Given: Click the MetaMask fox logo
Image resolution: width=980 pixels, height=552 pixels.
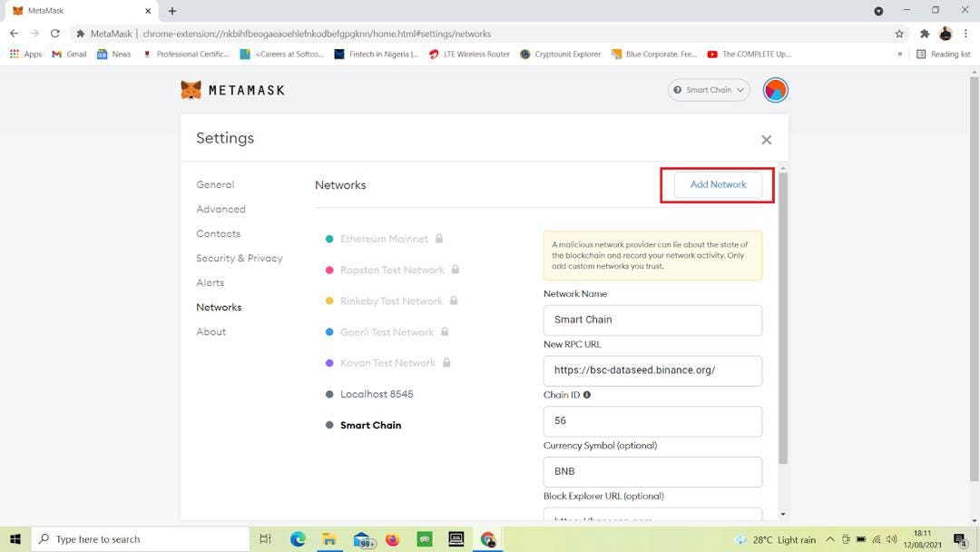Looking at the screenshot, I should (191, 90).
